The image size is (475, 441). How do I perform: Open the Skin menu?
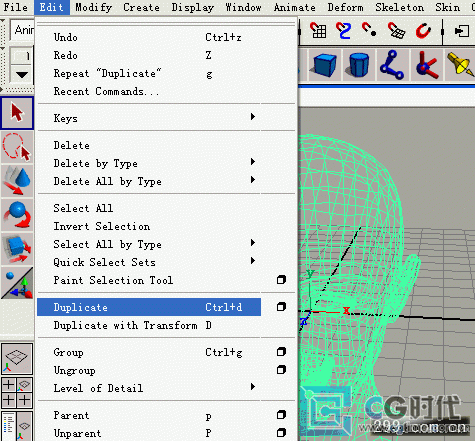[447, 7]
